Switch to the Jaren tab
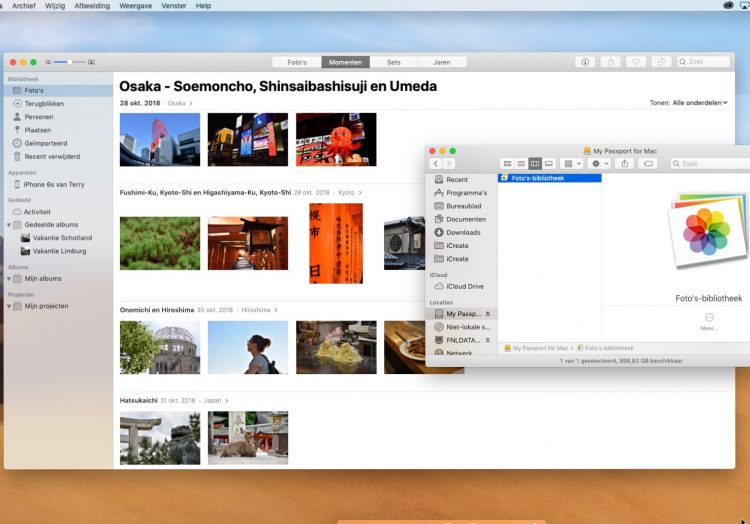 pos(442,62)
